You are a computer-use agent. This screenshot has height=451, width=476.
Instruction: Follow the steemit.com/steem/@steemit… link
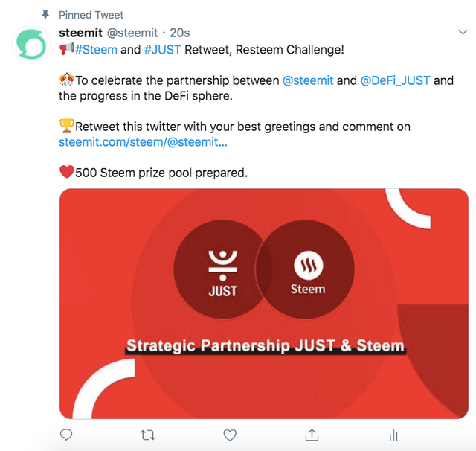[143, 142]
